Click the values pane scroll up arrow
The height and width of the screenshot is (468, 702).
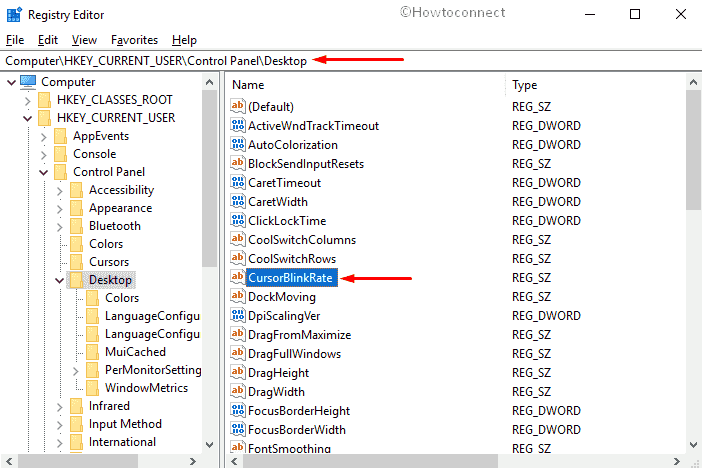693,82
